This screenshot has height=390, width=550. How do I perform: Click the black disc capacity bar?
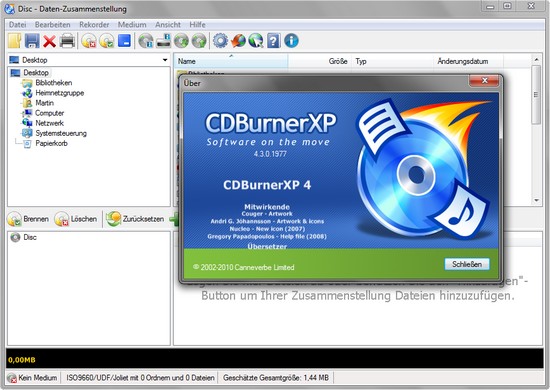pyautogui.click(x=275, y=358)
